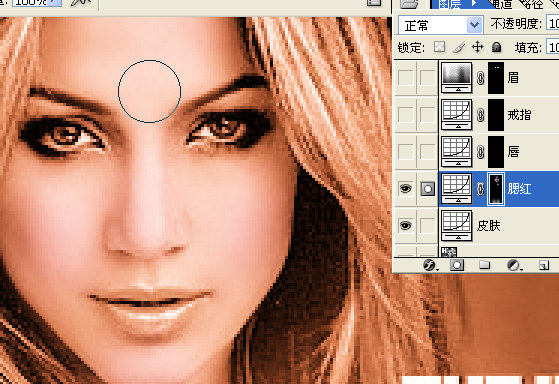Click the lock image pixels brush icon

(x=459, y=47)
